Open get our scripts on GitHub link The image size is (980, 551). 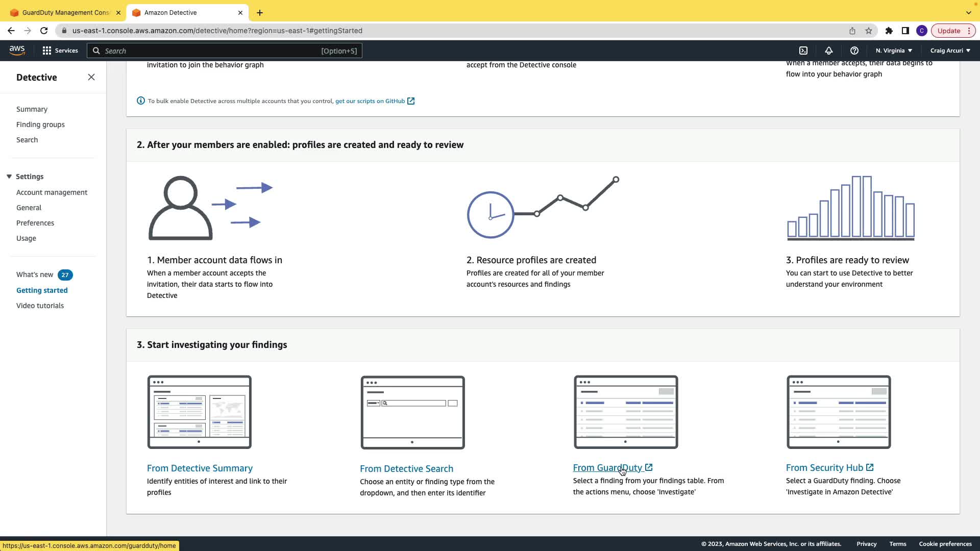tap(370, 101)
